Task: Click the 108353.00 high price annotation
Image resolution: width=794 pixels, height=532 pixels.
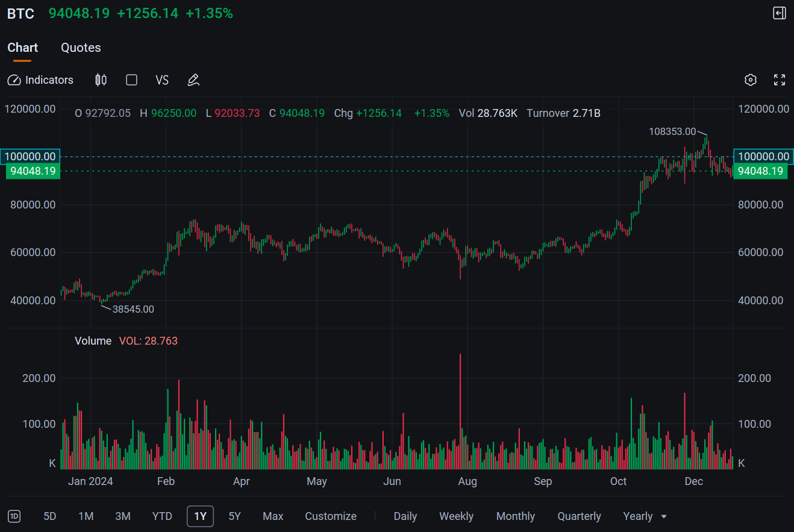Action: click(x=672, y=131)
